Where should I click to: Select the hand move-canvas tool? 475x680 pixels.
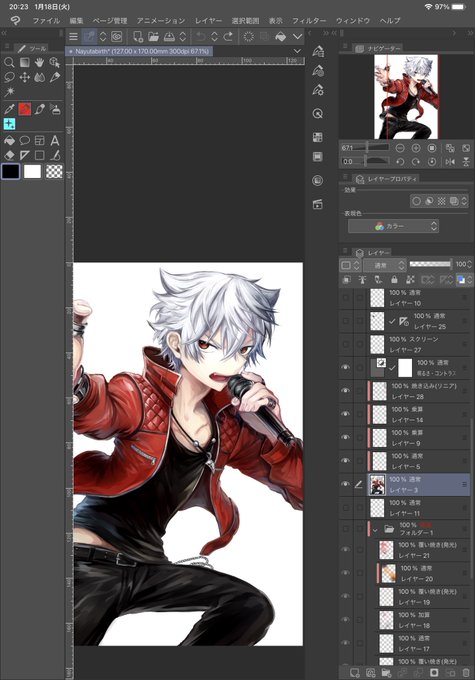(x=39, y=63)
